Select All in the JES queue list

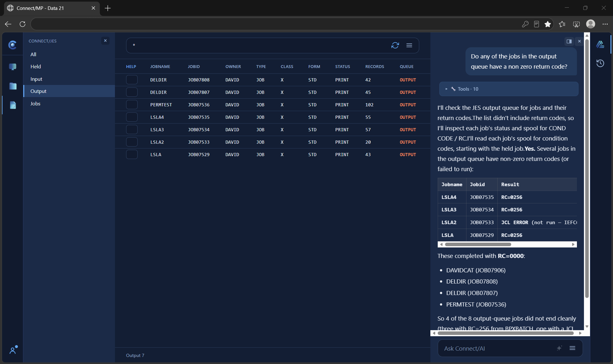(69, 54)
